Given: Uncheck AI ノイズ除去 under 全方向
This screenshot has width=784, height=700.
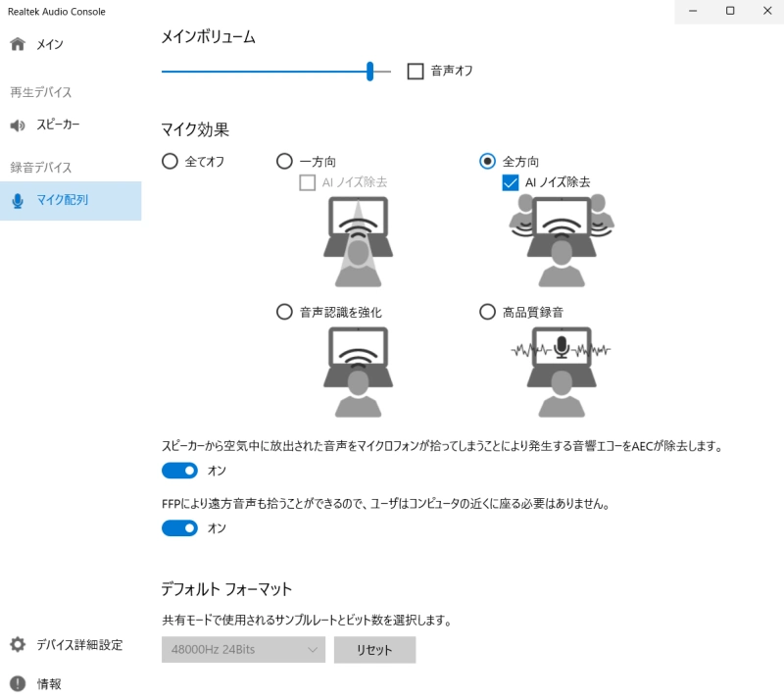Looking at the screenshot, I should coord(509,181).
